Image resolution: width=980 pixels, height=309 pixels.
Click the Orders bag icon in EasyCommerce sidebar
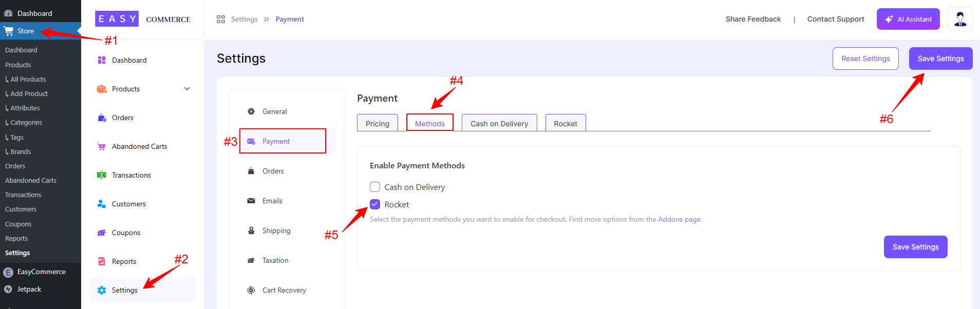click(x=102, y=118)
